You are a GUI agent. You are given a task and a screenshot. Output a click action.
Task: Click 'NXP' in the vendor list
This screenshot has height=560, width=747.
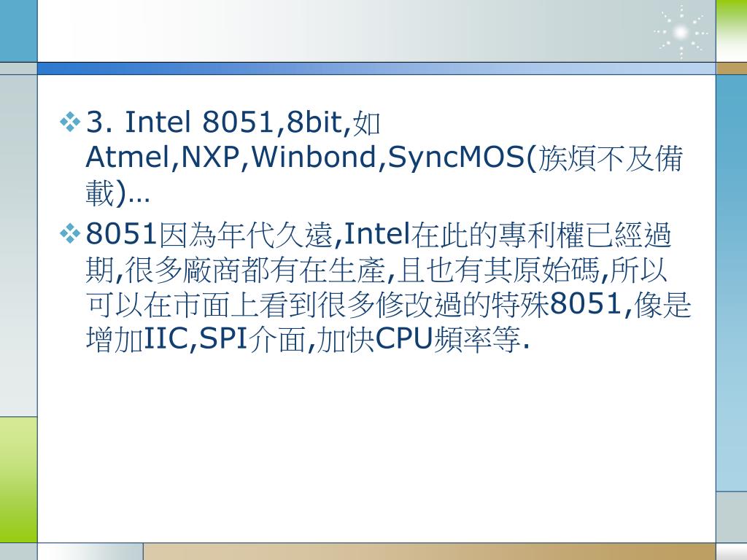tap(209, 157)
